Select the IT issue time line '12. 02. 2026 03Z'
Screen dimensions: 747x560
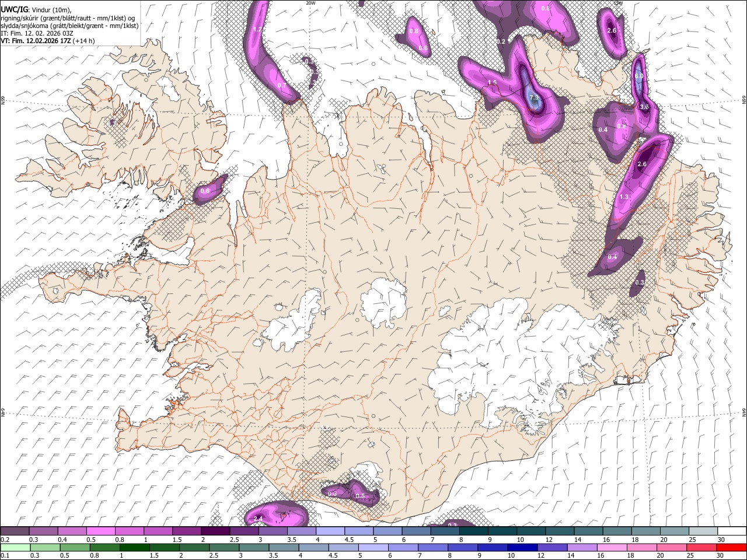50,33
